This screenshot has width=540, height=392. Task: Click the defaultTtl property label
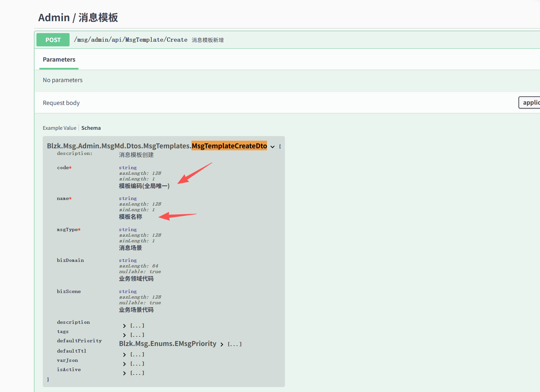(x=72, y=351)
